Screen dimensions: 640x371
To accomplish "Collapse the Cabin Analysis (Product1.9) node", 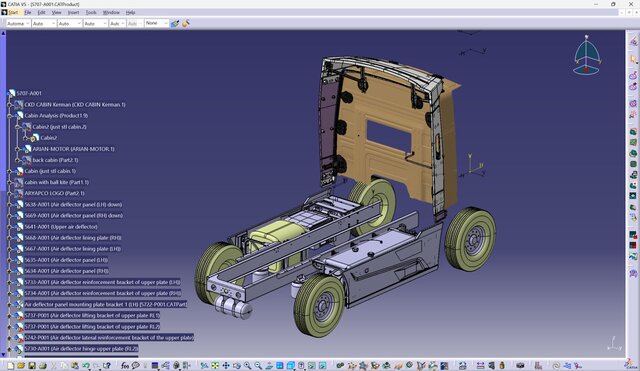I will click(10, 116).
